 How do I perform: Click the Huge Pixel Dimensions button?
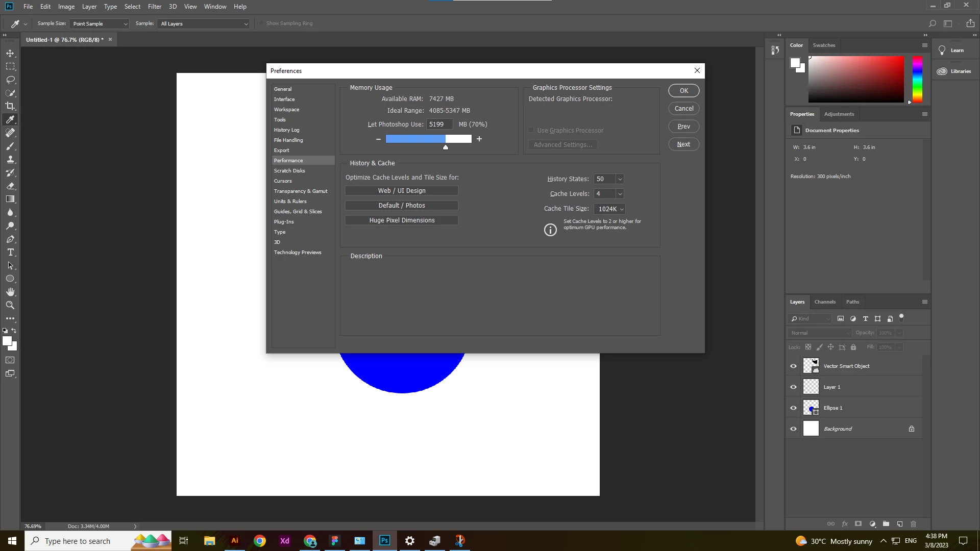coord(402,220)
